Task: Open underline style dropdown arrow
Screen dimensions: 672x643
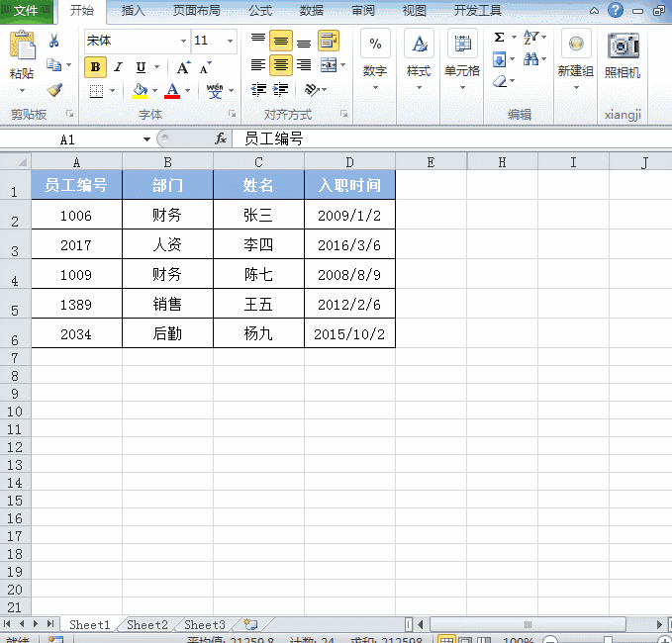Action: [156, 67]
